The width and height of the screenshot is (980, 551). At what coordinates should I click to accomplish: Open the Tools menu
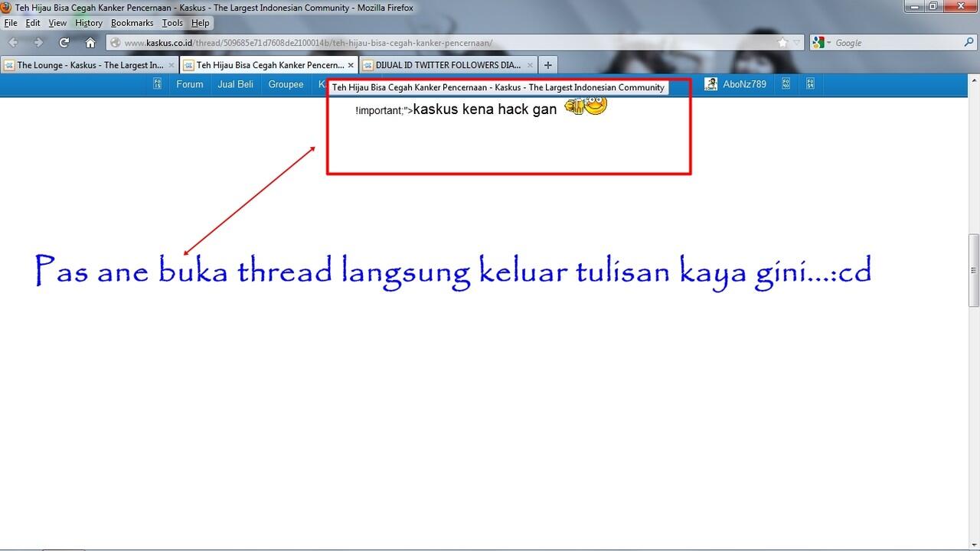coord(172,23)
